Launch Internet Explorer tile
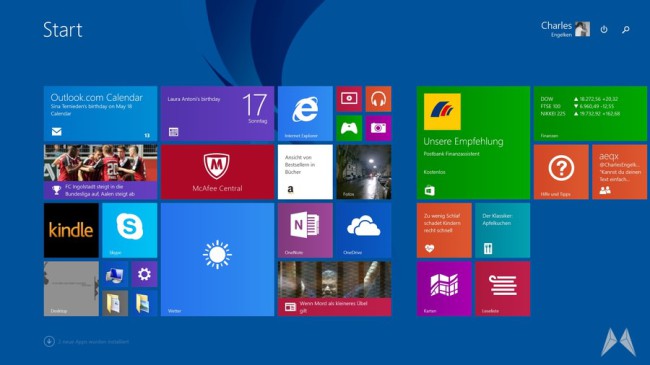 [305, 114]
